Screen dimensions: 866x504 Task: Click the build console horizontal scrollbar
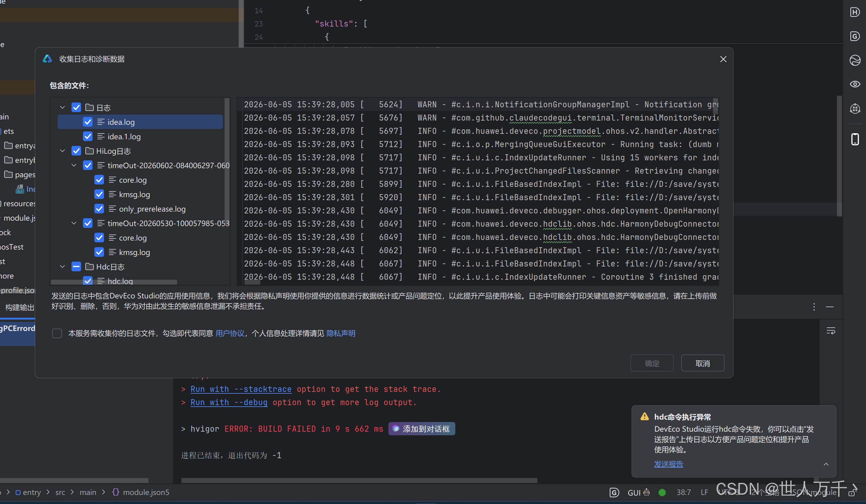pos(359,480)
